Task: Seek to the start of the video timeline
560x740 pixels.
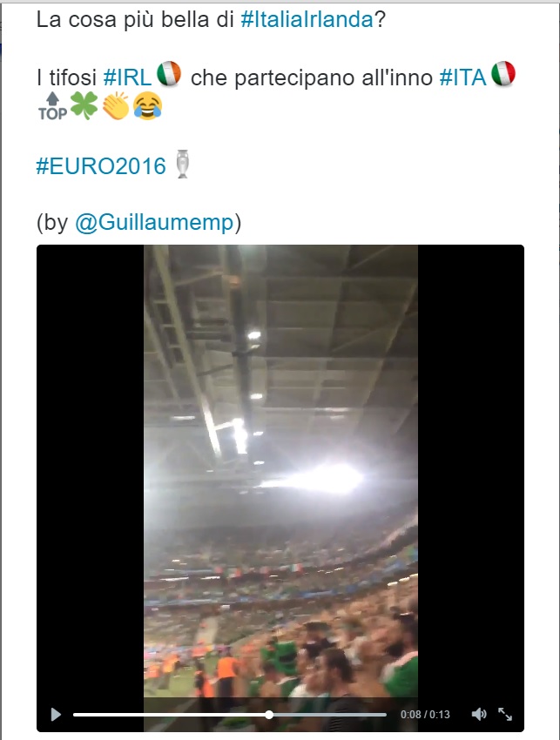Action: [x=75, y=715]
